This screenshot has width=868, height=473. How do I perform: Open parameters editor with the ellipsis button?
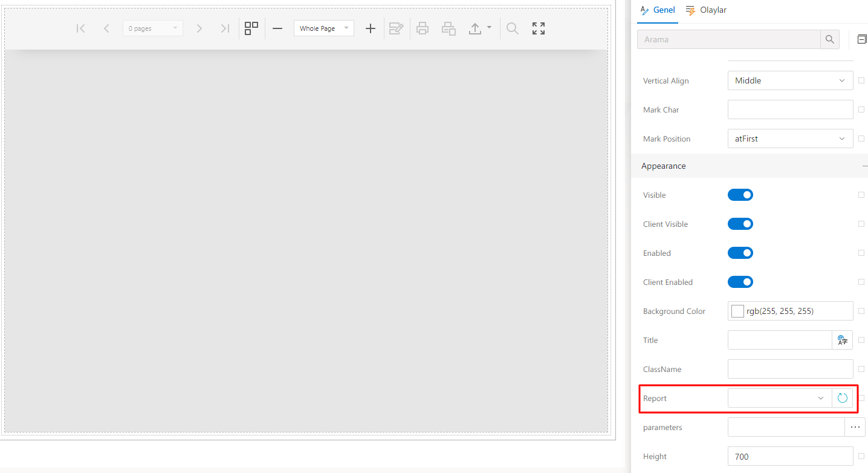[x=855, y=427]
